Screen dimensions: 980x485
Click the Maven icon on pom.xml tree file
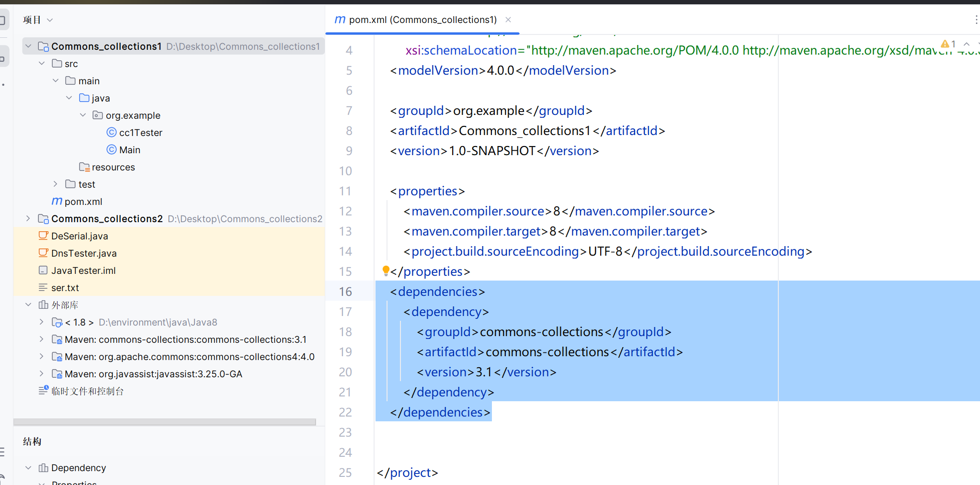57,201
